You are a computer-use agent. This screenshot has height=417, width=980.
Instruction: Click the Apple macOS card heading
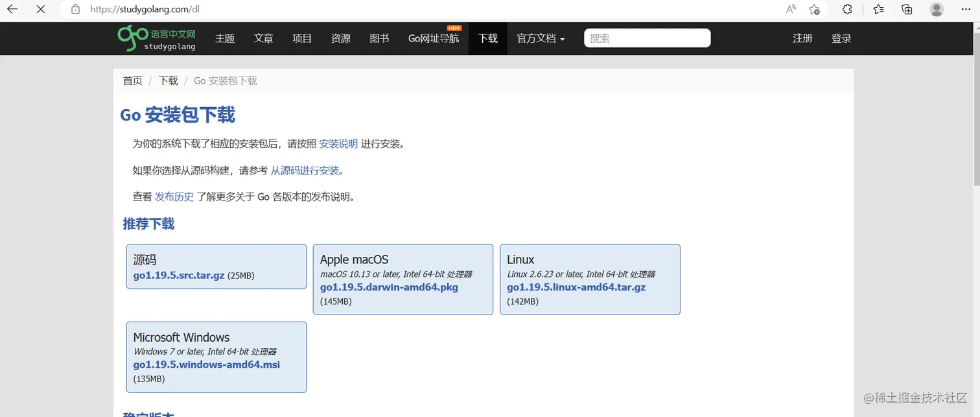pos(354,259)
